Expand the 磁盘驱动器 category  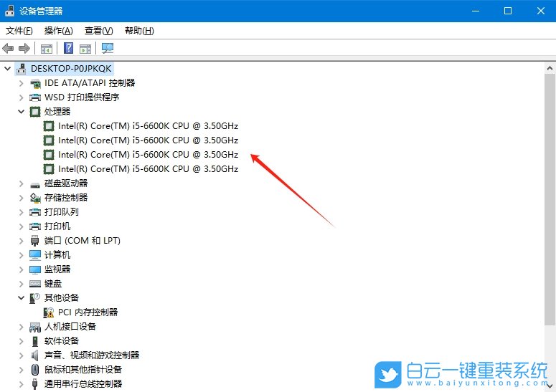point(21,183)
